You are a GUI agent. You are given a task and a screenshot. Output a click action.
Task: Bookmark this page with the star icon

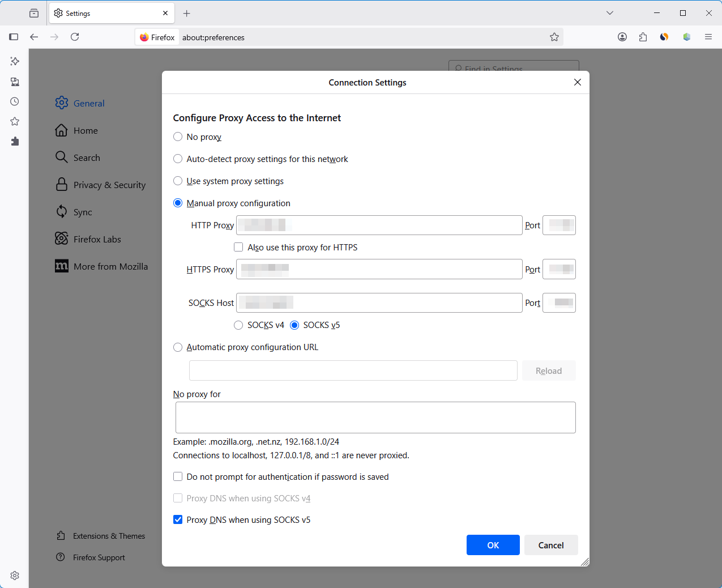(x=554, y=37)
